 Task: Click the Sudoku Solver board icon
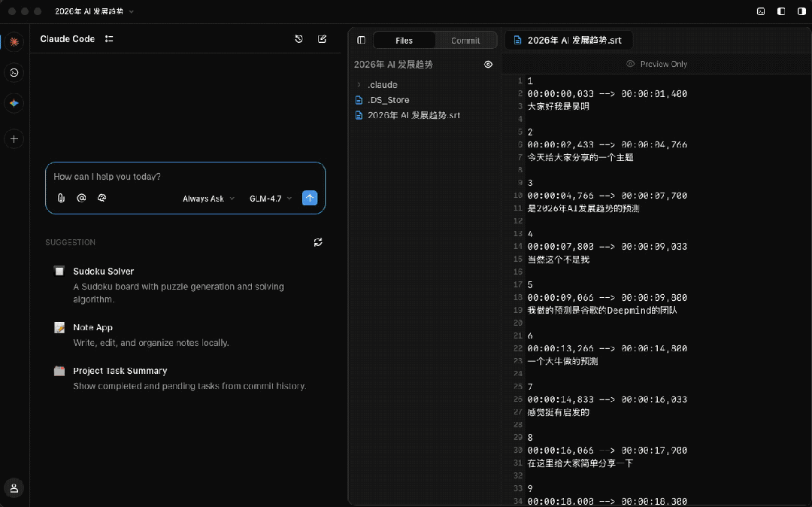pos(59,271)
